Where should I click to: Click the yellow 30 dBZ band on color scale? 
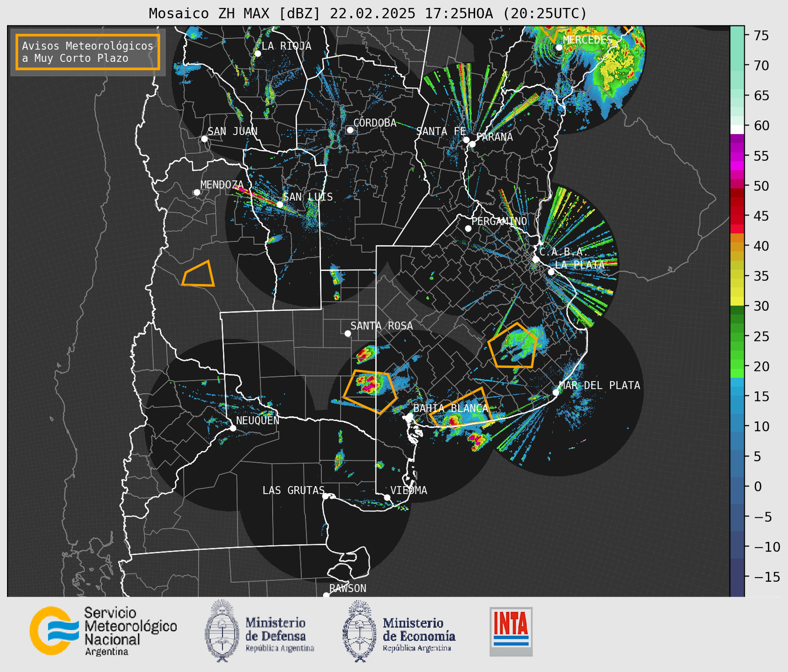tap(737, 302)
